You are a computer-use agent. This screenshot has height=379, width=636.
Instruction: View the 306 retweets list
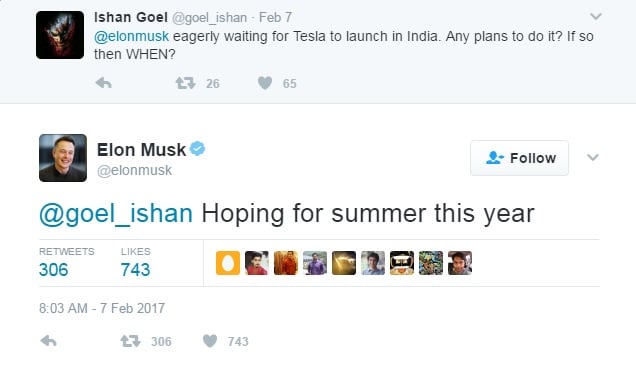click(x=66, y=263)
